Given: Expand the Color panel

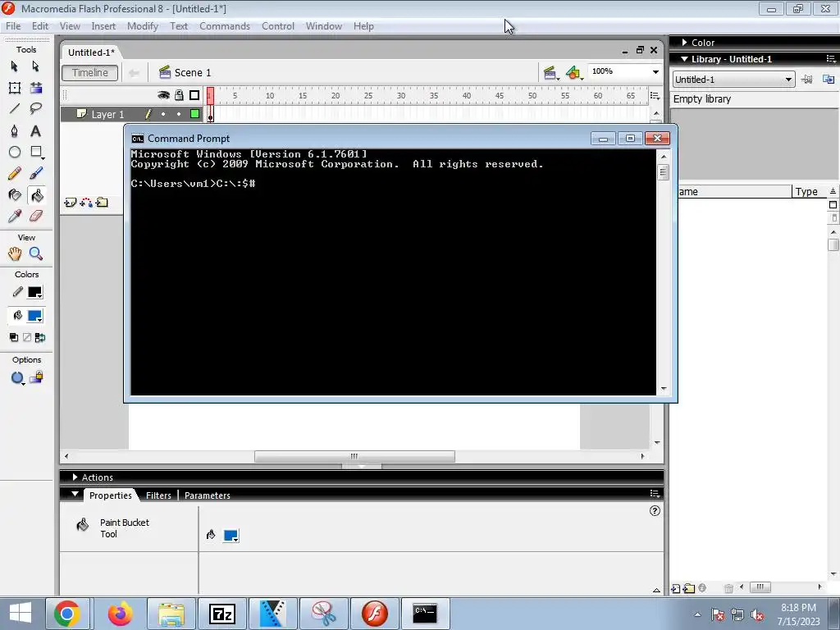Looking at the screenshot, I should [x=684, y=43].
